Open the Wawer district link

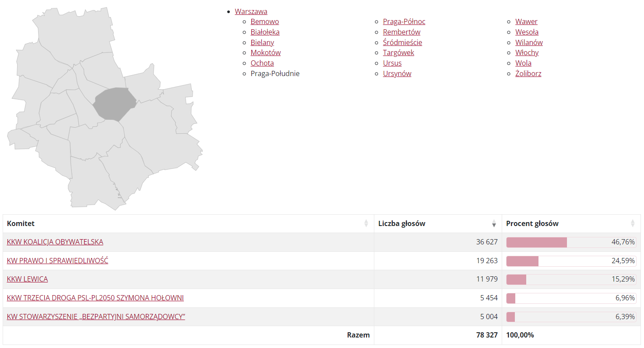(x=526, y=21)
